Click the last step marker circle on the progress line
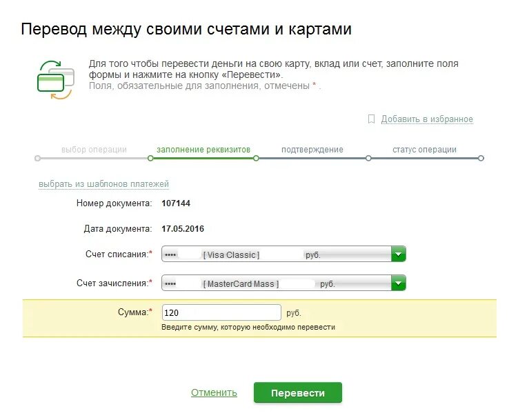518x420 pixels. pyautogui.click(x=481, y=158)
